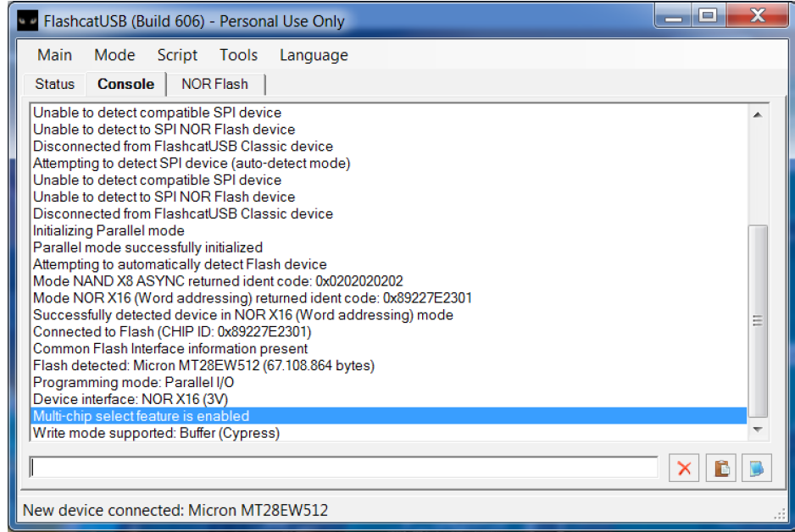Click the console scrollbar up arrow

758,115
